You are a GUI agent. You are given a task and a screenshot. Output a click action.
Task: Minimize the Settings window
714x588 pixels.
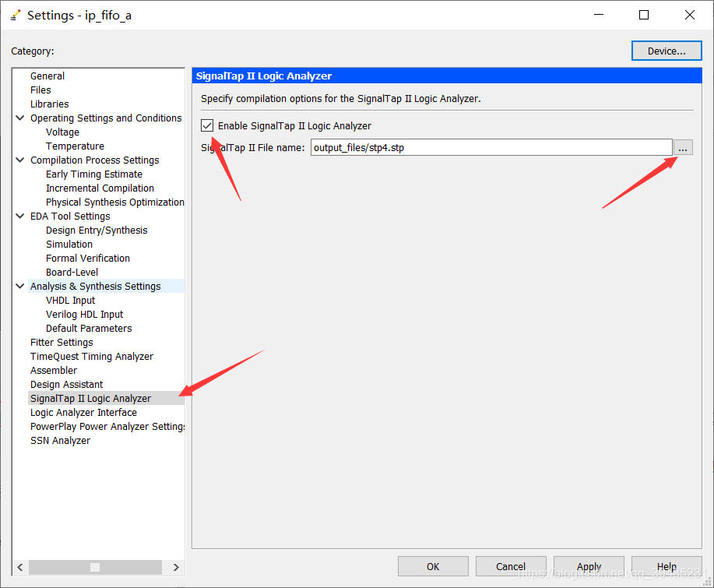point(599,15)
